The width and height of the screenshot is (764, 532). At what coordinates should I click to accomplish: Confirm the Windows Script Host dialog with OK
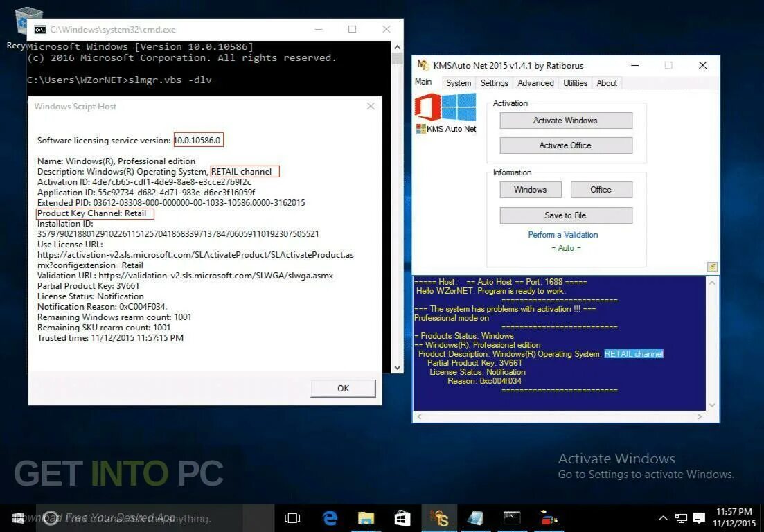pyautogui.click(x=343, y=389)
